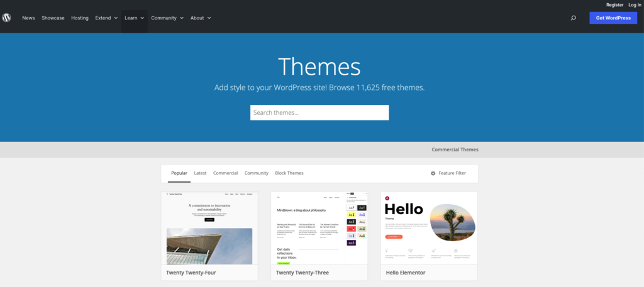The image size is (644, 287).
Task: Select the Block Themes tab
Action: click(x=289, y=173)
